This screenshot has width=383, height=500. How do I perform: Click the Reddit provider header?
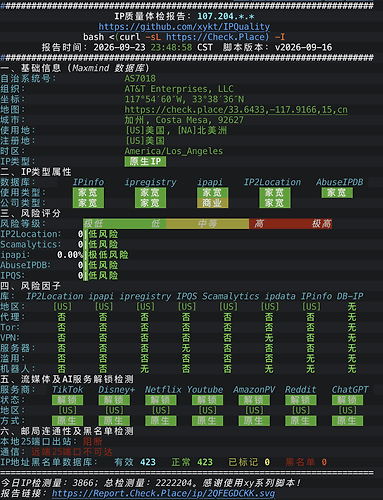click(x=300, y=390)
